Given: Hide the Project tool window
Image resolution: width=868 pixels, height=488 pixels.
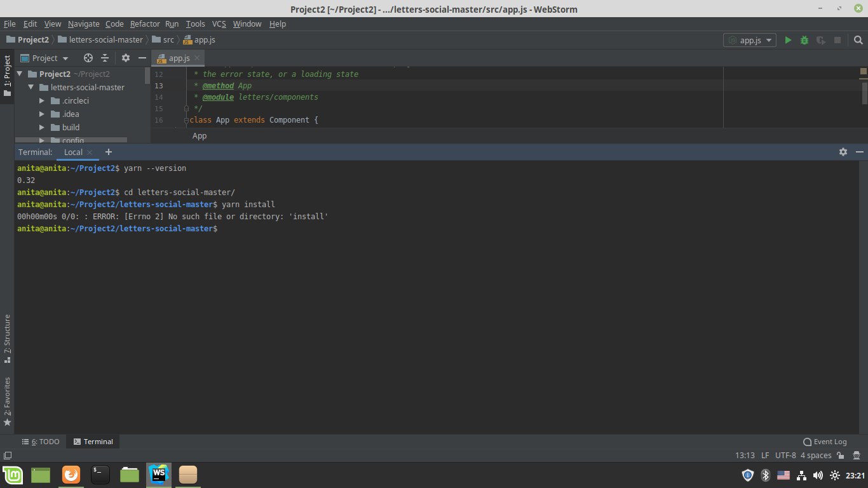Looking at the screenshot, I should tap(142, 58).
